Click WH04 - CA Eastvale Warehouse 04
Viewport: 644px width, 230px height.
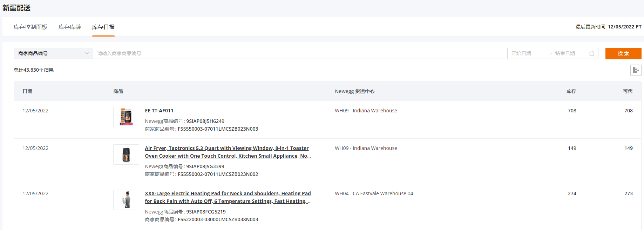(374, 193)
